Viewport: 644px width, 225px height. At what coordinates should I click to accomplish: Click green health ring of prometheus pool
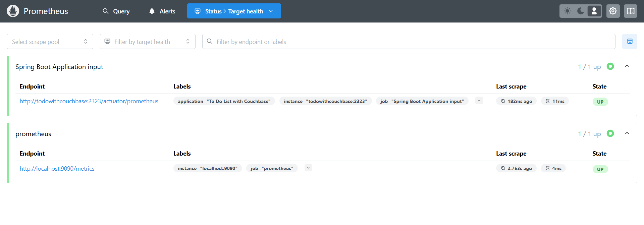610,133
